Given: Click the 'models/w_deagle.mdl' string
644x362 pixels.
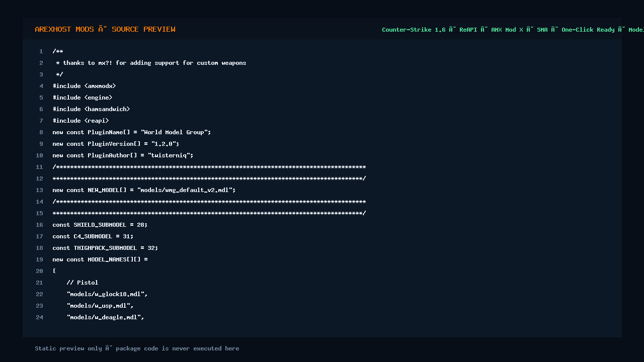Looking at the screenshot, I should pyautogui.click(x=105, y=317).
